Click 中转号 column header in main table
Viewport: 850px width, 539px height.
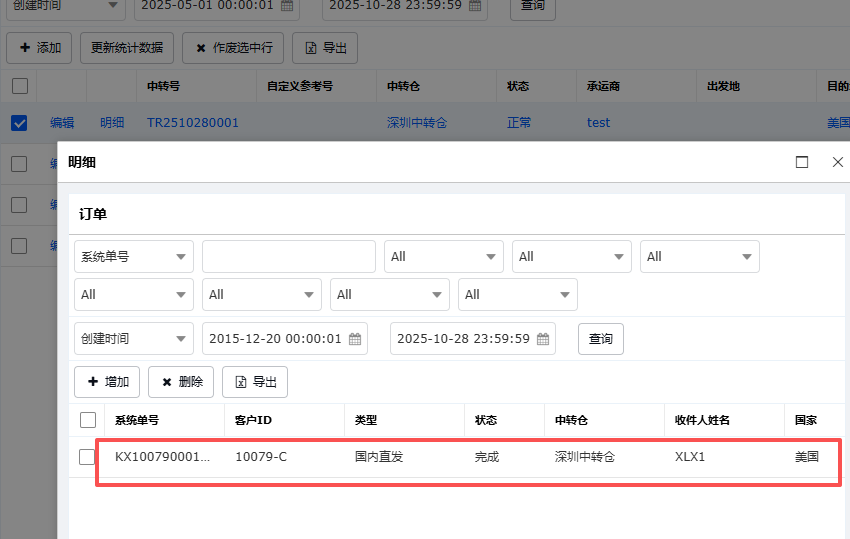click(x=163, y=86)
